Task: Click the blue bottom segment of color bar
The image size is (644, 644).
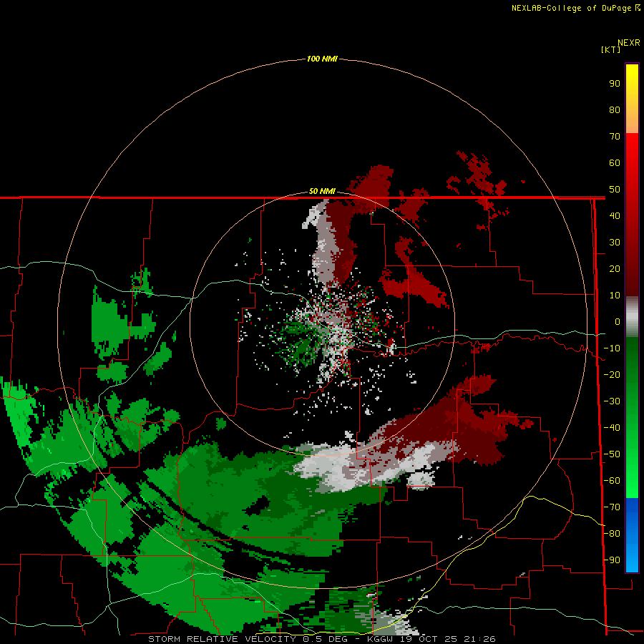Action: (x=632, y=535)
